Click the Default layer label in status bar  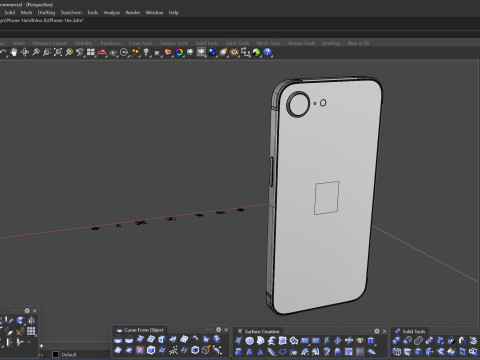pyautogui.click(x=69, y=355)
